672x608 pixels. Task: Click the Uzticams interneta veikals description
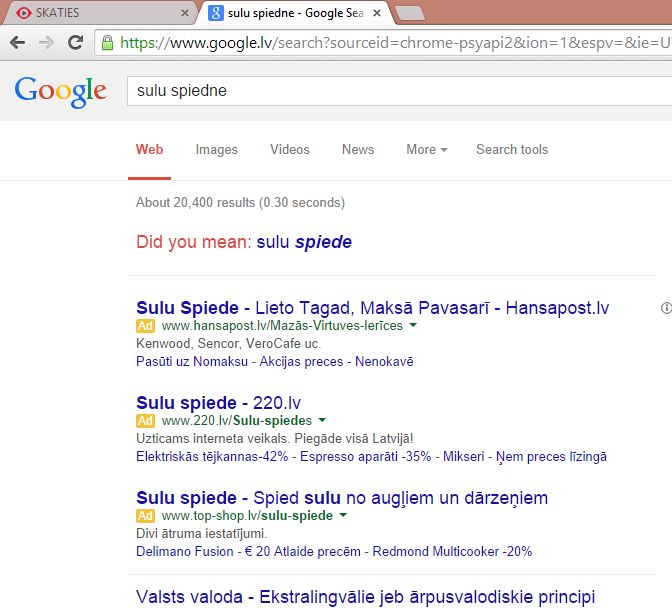click(275, 439)
